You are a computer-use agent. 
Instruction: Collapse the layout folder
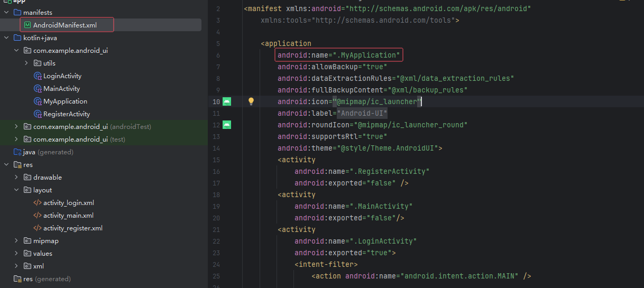(x=16, y=190)
